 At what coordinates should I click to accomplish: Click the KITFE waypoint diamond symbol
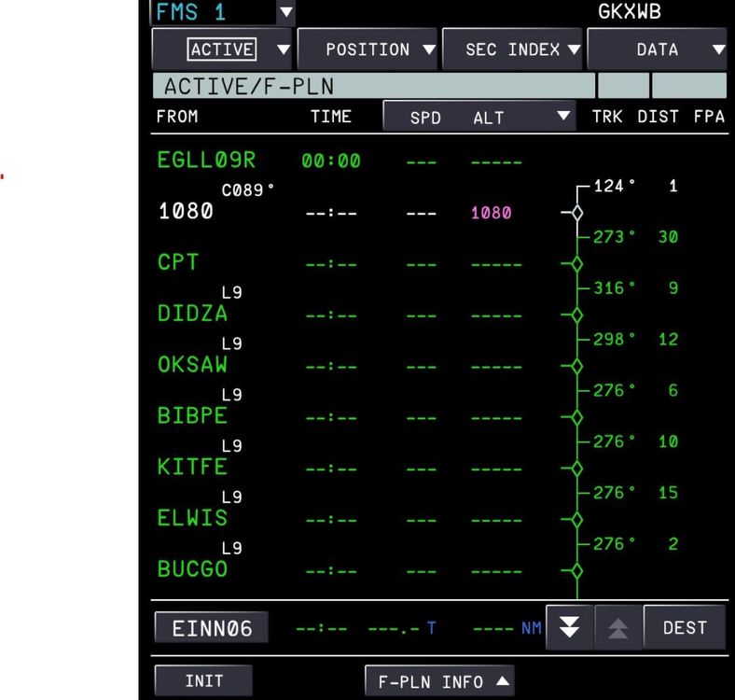(576, 468)
